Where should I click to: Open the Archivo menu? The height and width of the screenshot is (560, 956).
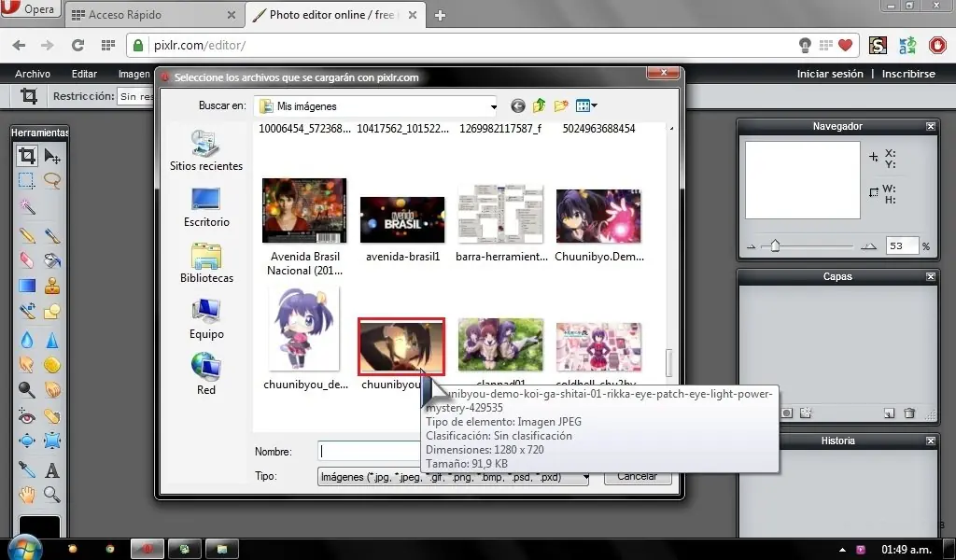coord(33,74)
